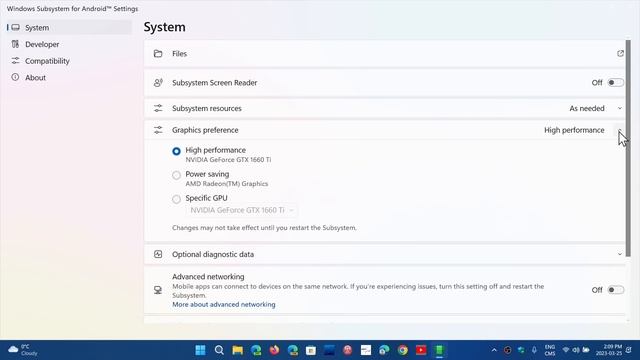Viewport: 640px width, 360px height.
Task: Select Specific GPU radio option
Action: 176,199
